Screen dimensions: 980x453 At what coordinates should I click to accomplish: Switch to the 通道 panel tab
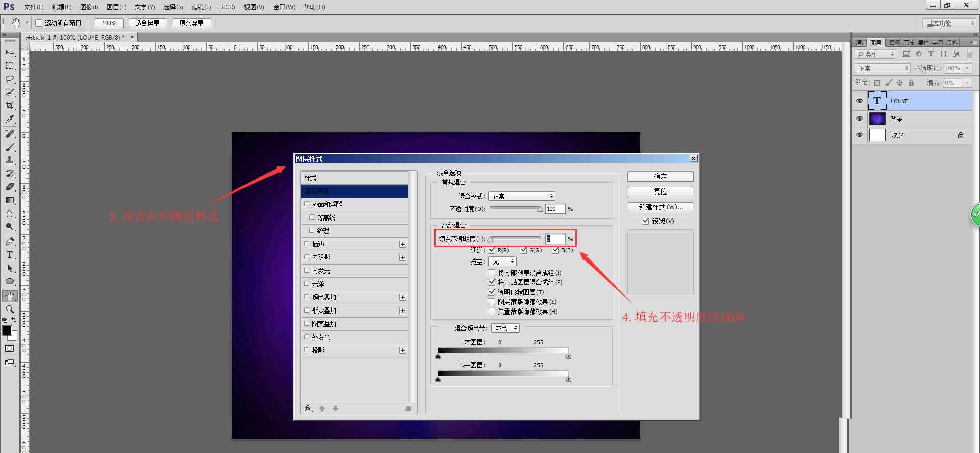pos(861,43)
